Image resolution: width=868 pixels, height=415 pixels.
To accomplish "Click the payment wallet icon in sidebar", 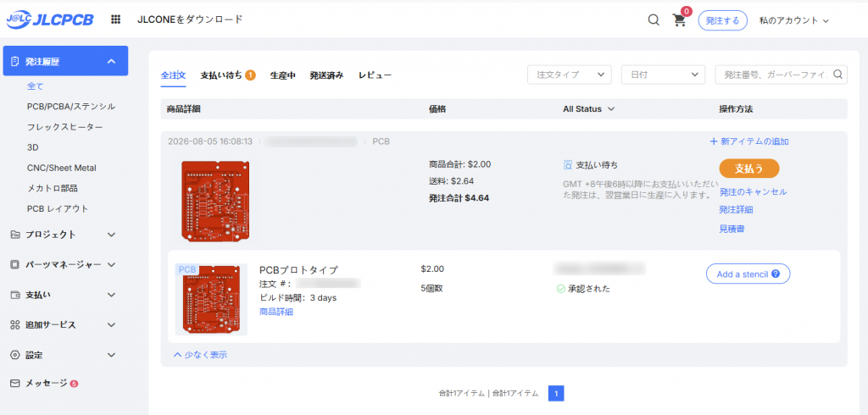I will 15,295.
